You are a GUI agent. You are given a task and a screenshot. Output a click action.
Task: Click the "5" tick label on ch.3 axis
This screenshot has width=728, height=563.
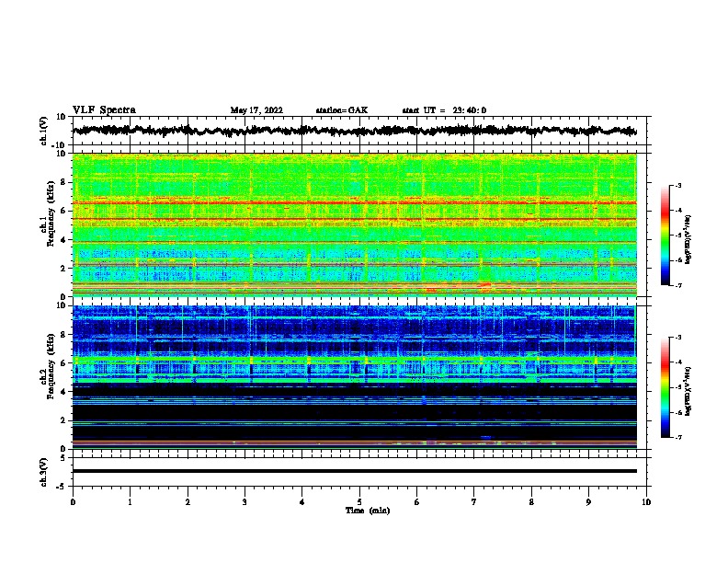tap(63, 458)
